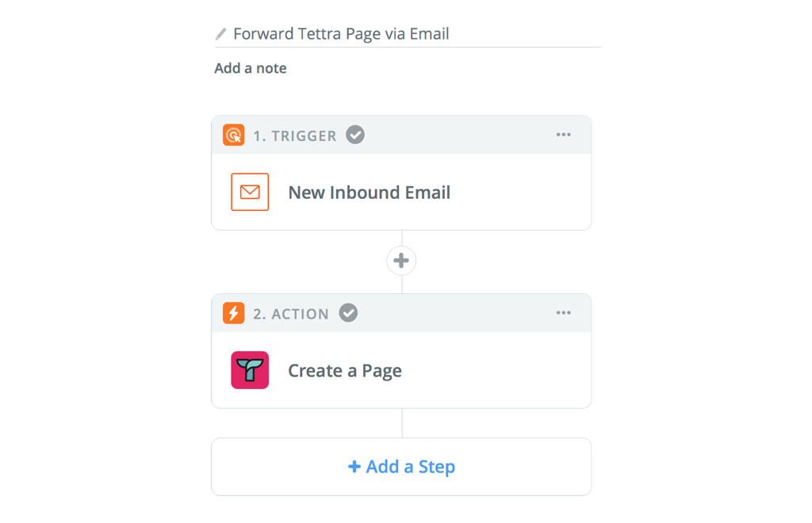812x523 pixels.
Task: Click the blue plus icon beside 'Add a Step'
Action: click(354, 467)
